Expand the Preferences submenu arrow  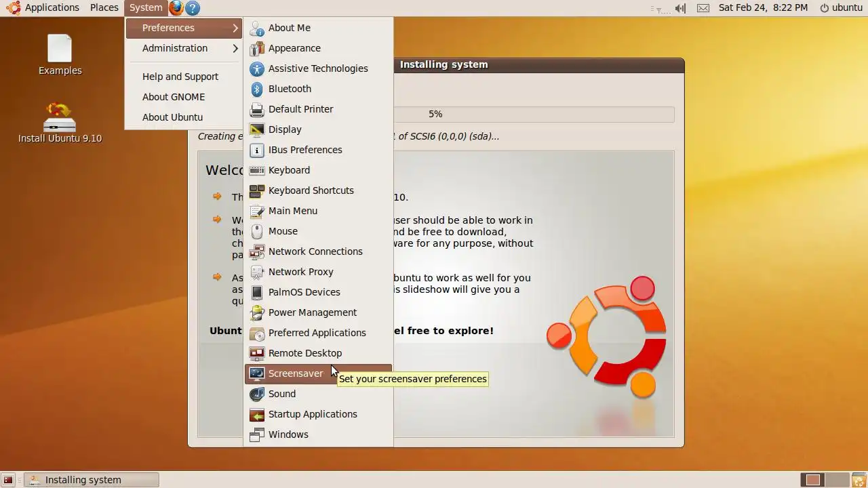[x=235, y=28]
